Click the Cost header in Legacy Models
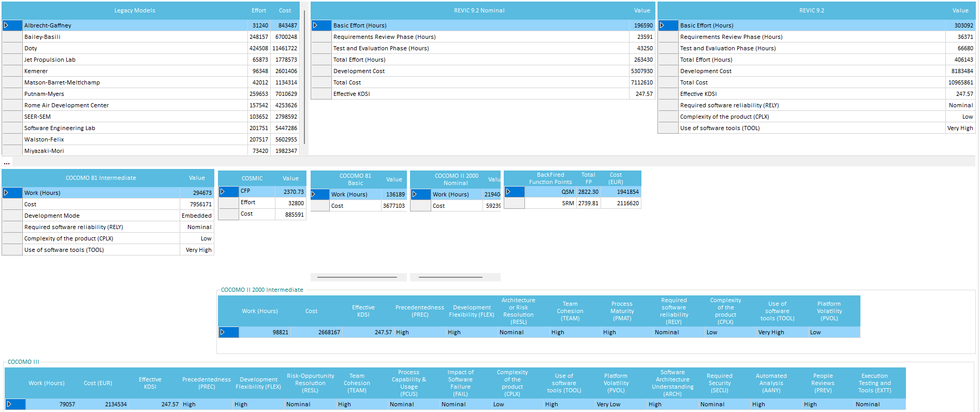This screenshot has width=980, height=412. pyautogui.click(x=285, y=10)
